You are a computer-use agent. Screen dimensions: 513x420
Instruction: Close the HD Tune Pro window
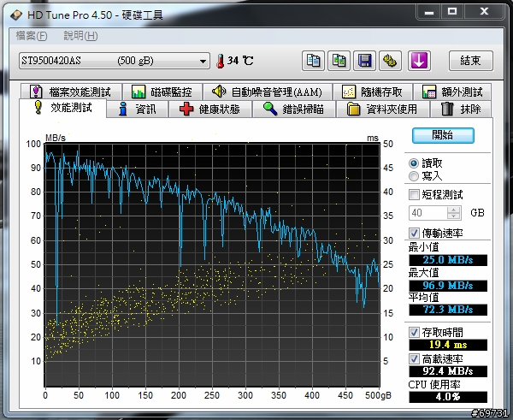[484, 12]
